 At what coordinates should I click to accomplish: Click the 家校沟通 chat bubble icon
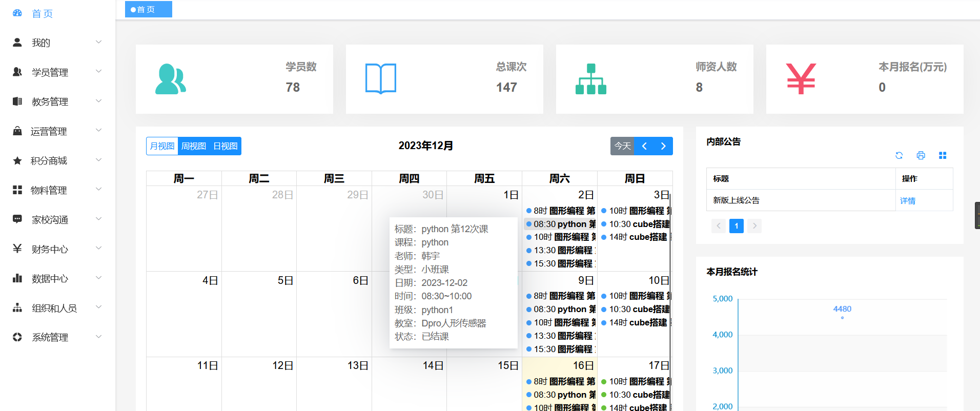tap(17, 219)
